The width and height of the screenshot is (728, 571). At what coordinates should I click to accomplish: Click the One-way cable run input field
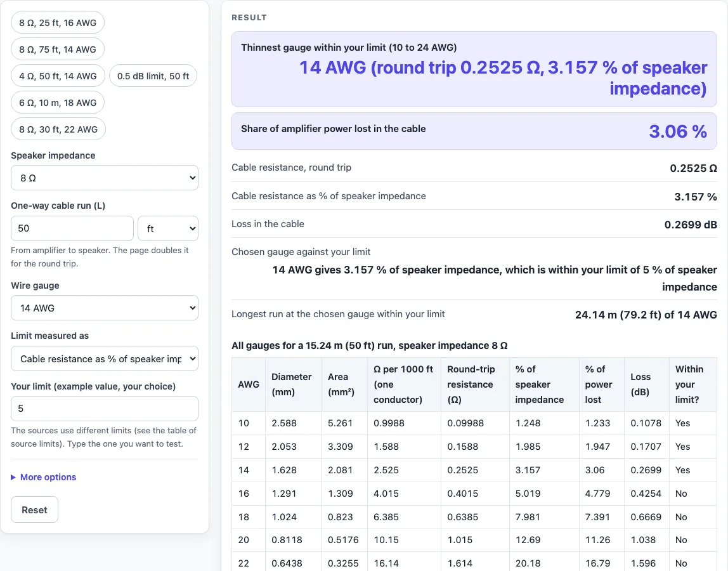pos(72,228)
